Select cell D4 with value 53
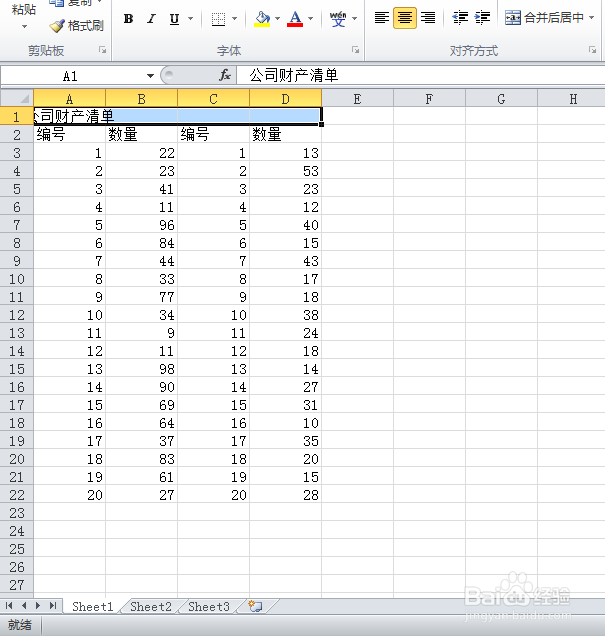The height and width of the screenshot is (636, 605). point(285,171)
